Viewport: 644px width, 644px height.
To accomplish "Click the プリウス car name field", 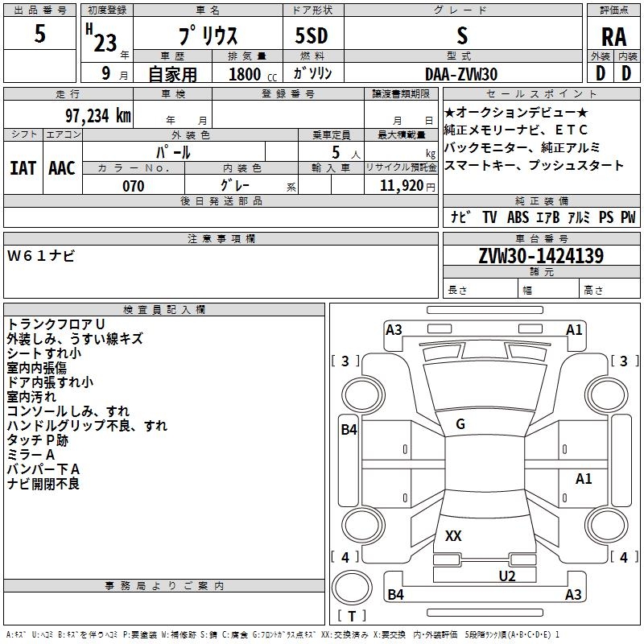I will coord(207,36).
